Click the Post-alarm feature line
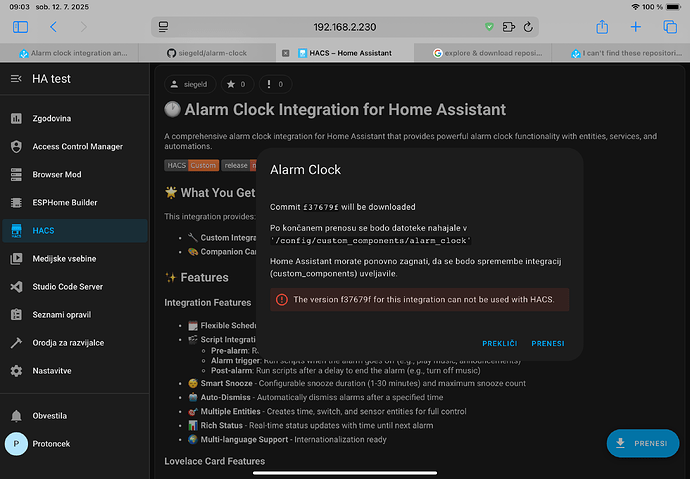This screenshot has height=479, width=690. click(346, 370)
